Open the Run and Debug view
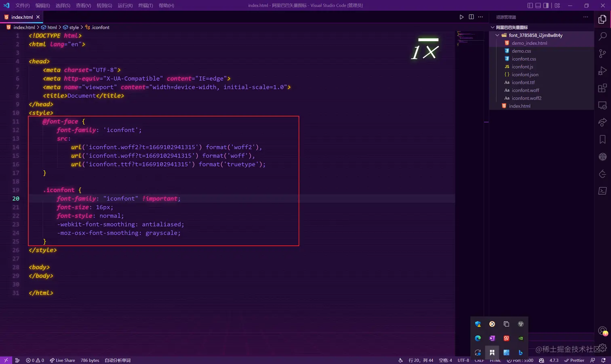This screenshot has width=611, height=364. pos(602,71)
